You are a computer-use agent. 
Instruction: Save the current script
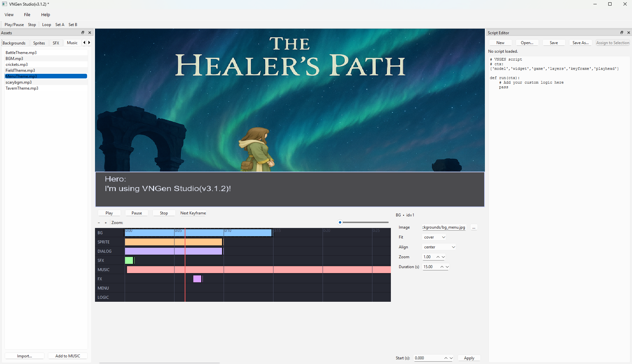(554, 43)
